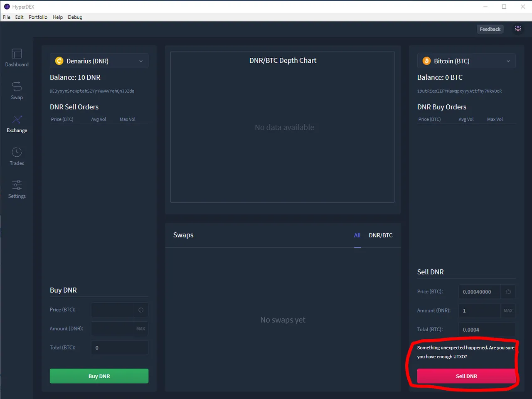Focus the Sell DNR amount field

[x=480, y=310]
